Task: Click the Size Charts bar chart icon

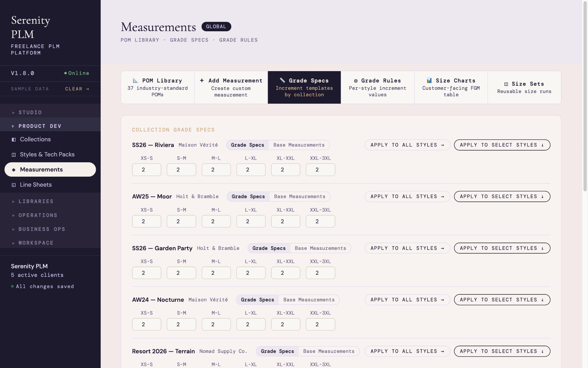Action: 429,80
